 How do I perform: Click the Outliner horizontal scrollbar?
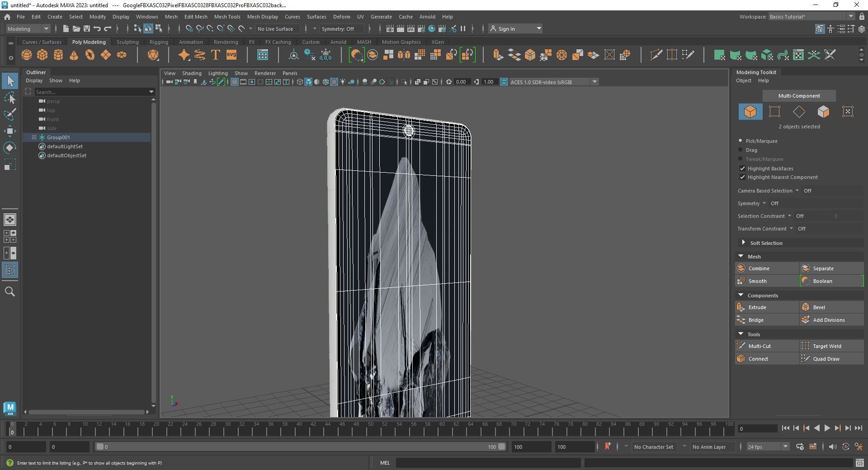point(86,412)
